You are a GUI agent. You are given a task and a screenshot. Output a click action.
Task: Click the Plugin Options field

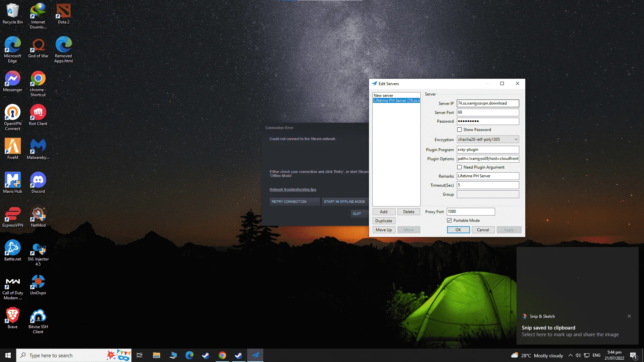pos(488,159)
